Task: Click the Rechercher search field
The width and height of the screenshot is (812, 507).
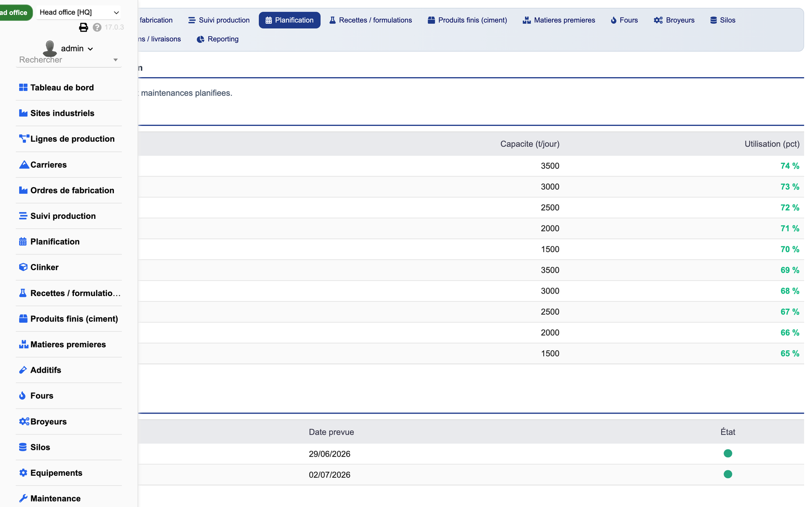Action: pyautogui.click(x=68, y=60)
